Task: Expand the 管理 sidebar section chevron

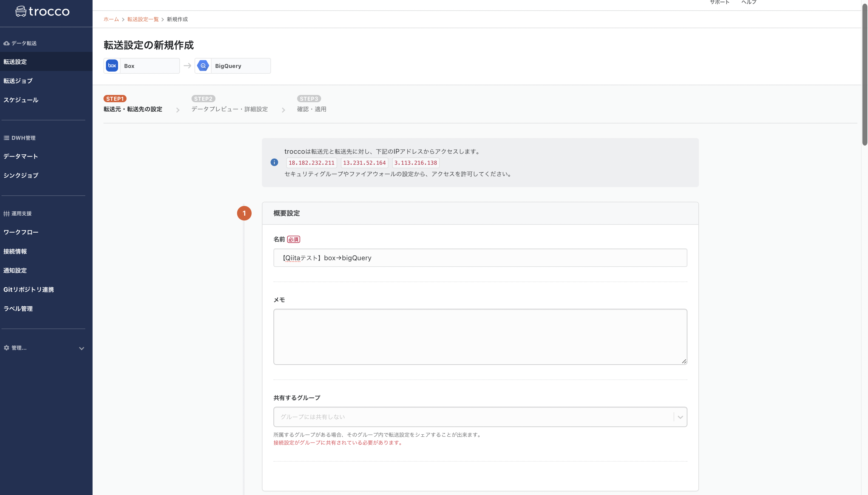Action: coord(82,349)
